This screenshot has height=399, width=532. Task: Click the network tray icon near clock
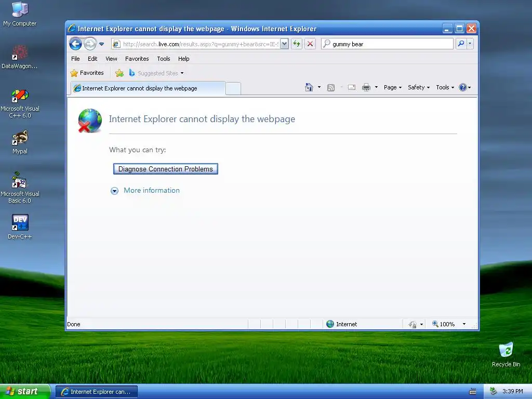[x=493, y=391]
